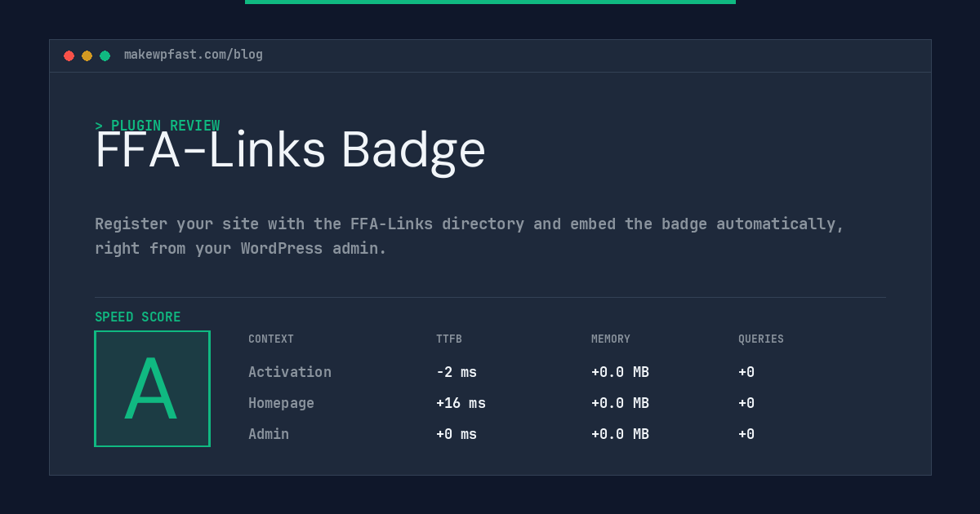Viewport: 980px width, 514px height.
Task: Click the yellow window dot
Action: point(87,55)
